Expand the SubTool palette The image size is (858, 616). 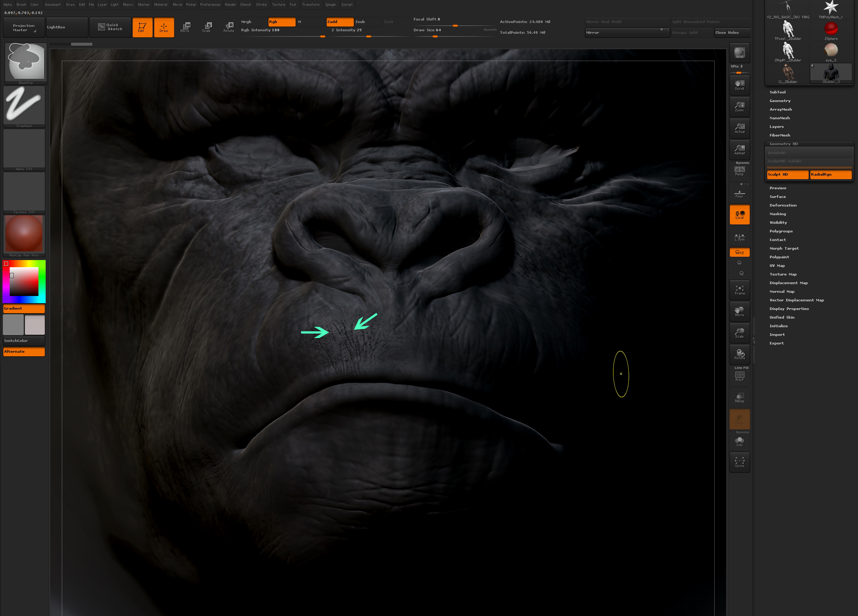778,92
